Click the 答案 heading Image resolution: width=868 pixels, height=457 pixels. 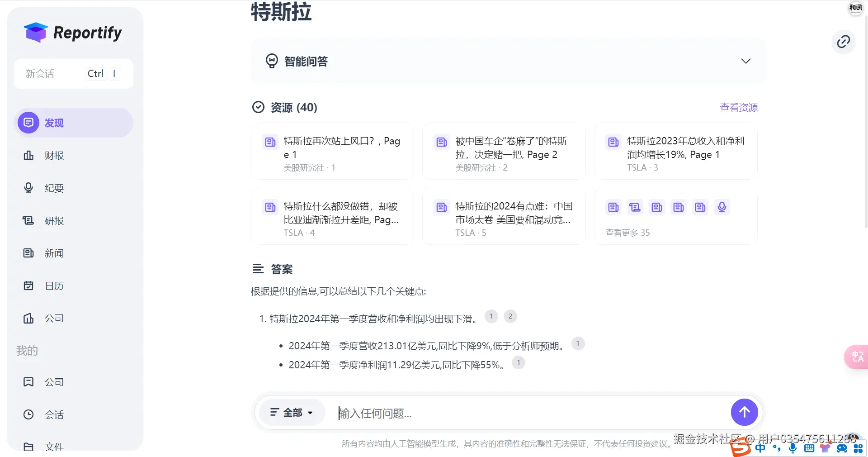click(x=282, y=269)
